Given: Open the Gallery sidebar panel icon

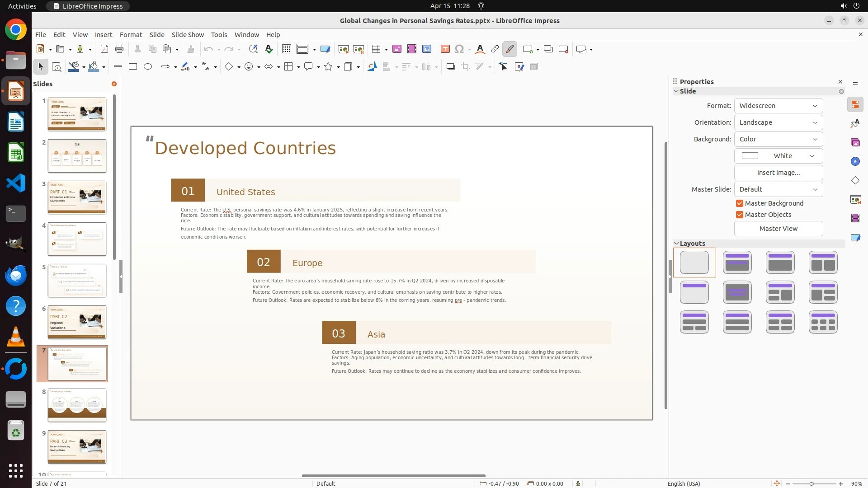Looking at the screenshot, I should pyautogui.click(x=855, y=143).
